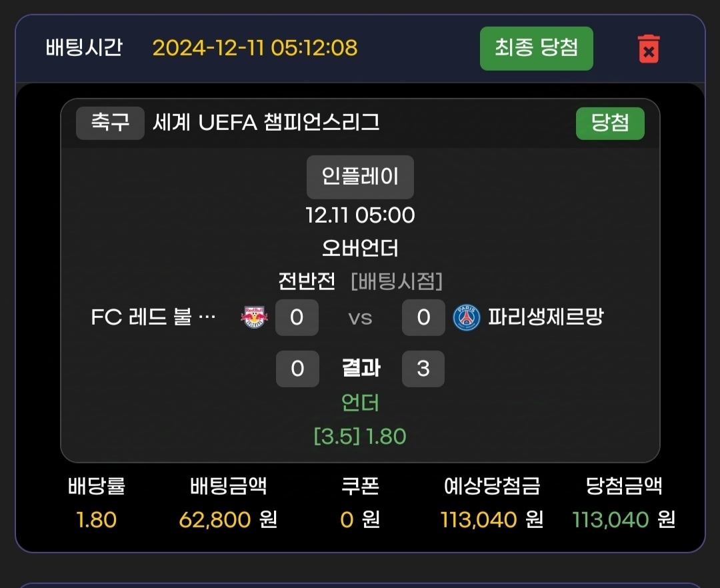Click the green 당첨 status badge
Image resolution: width=720 pixels, height=588 pixels.
[x=609, y=123]
